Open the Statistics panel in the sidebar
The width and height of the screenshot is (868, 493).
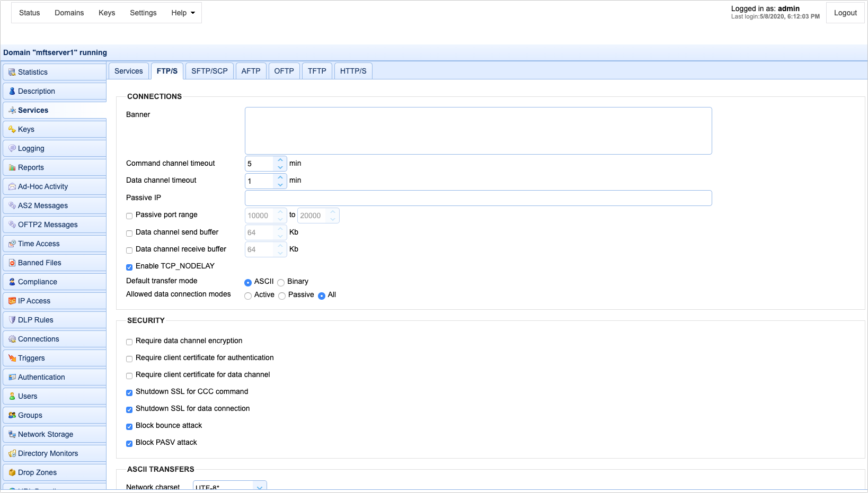pyautogui.click(x=33, y=72)
